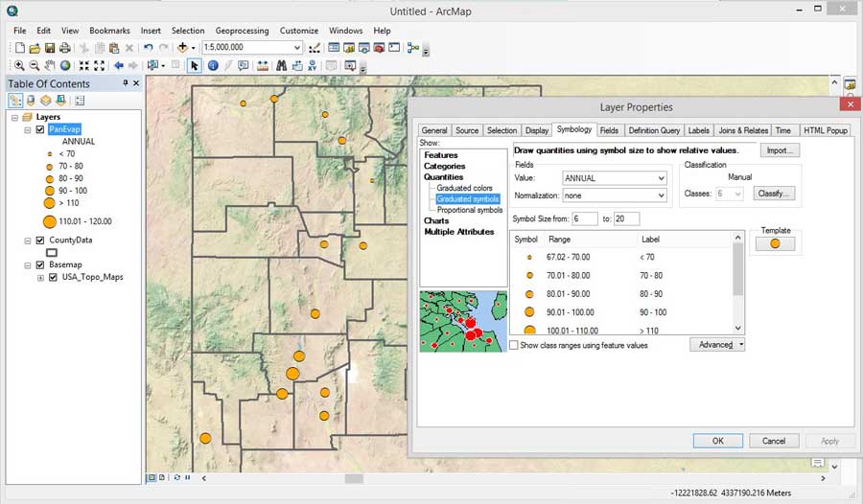This screenshot has width=863, height=504.
Task: Open an existing map document
Action: coord(35,48)
